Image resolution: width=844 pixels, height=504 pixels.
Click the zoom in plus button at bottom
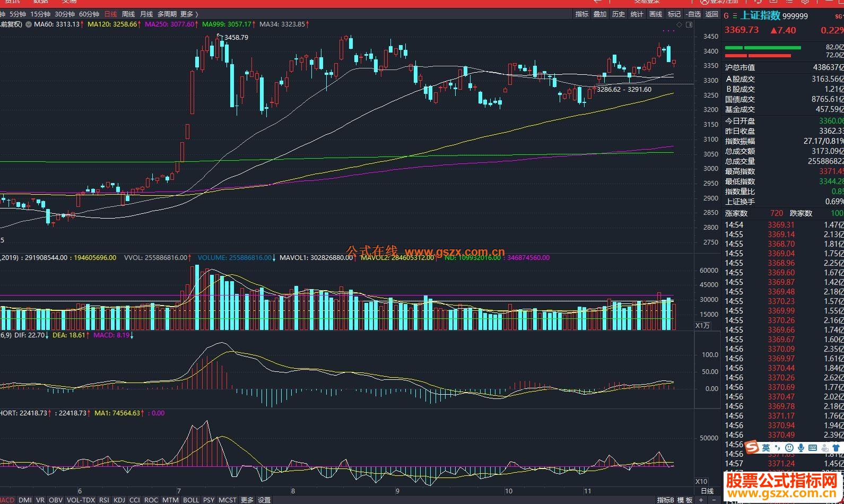click(x=701, y=500)
